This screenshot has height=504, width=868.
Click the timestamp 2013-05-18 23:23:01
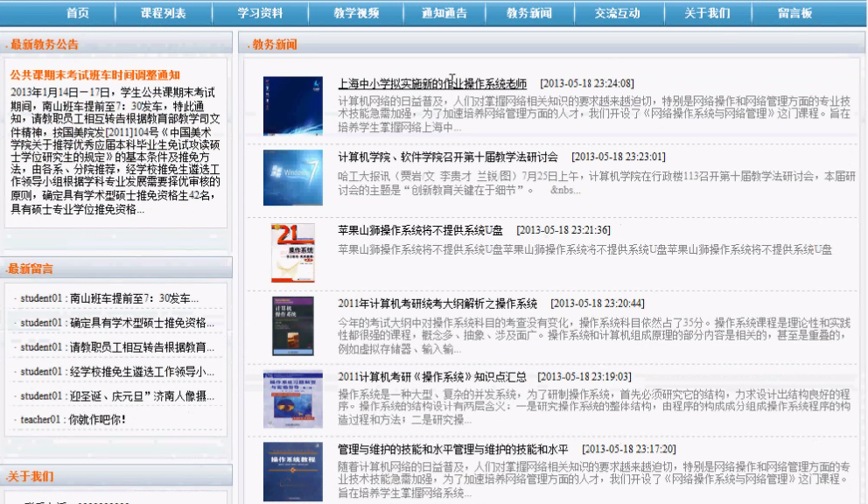coord(619,157)
